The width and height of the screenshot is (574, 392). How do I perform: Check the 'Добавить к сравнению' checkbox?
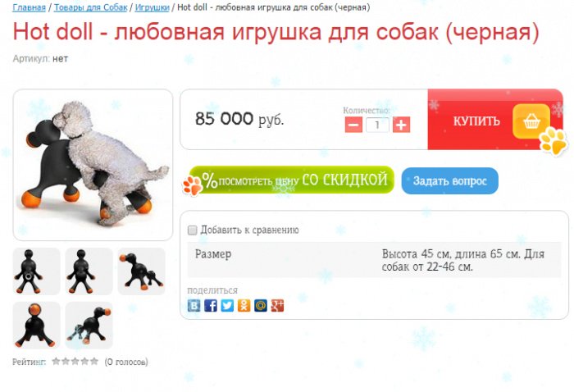[x=192, y=230]
